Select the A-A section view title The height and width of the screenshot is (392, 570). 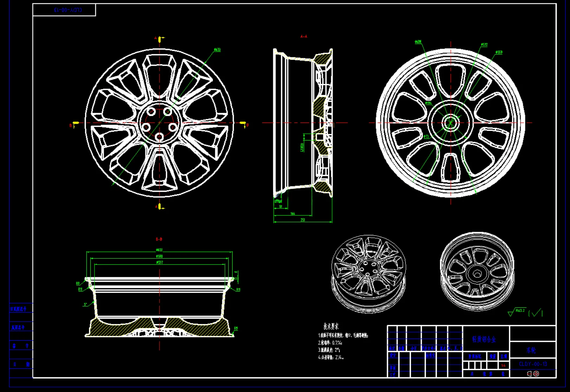(x=304, y=37)
